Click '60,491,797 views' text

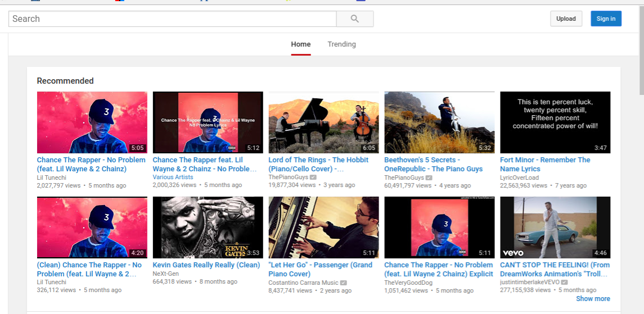coord(408,186)
